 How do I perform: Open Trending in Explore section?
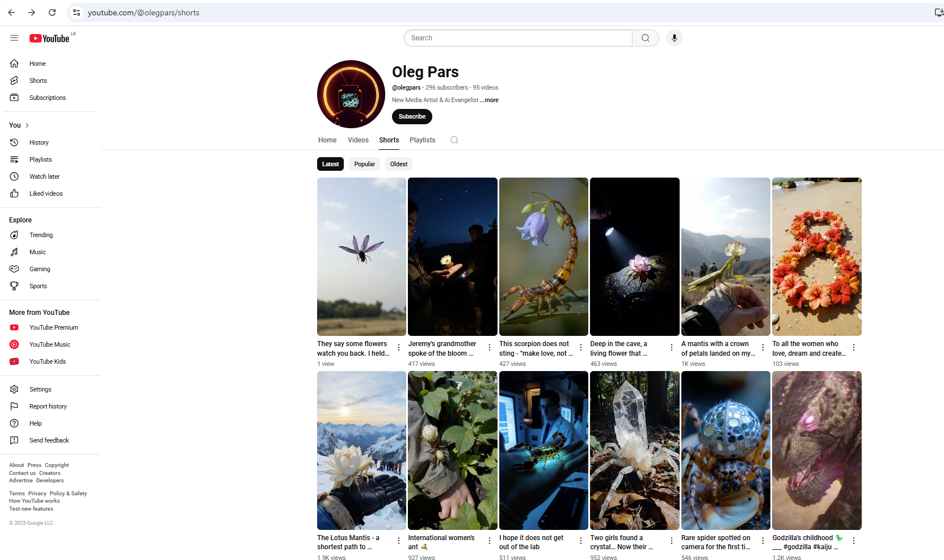click(41, 235)
